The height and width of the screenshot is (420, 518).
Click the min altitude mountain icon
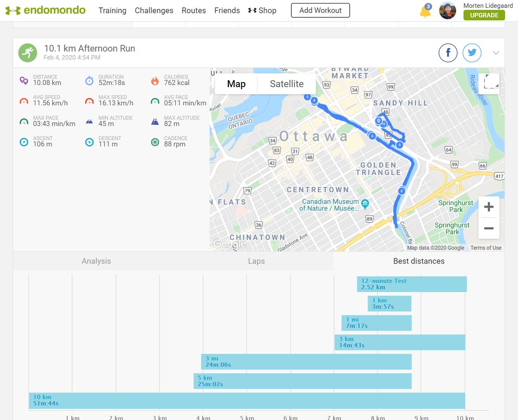[89, 122]
